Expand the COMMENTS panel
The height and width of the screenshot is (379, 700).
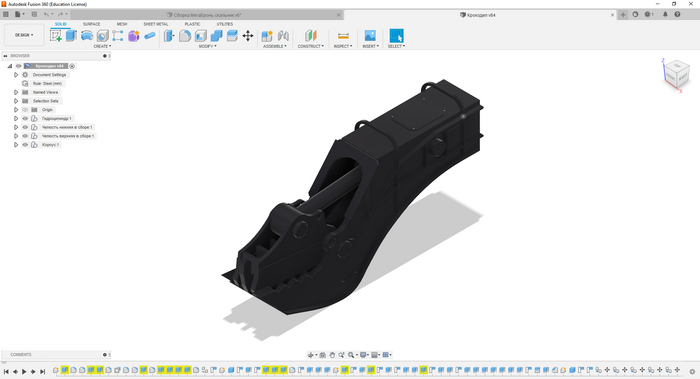point(105,355)
